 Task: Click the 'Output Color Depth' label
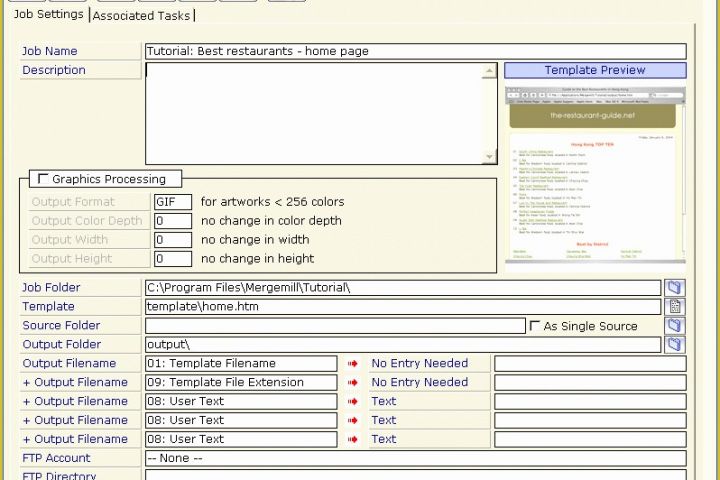87,220
